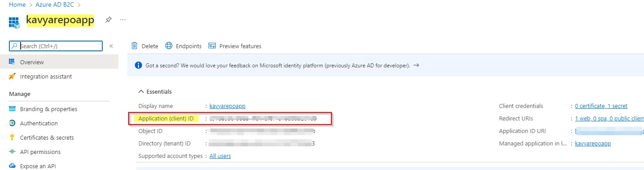Image resolution: width=644 pixels, height=170 pixels.
Task: Click the arrow after the feedback message
Action: 416,65
